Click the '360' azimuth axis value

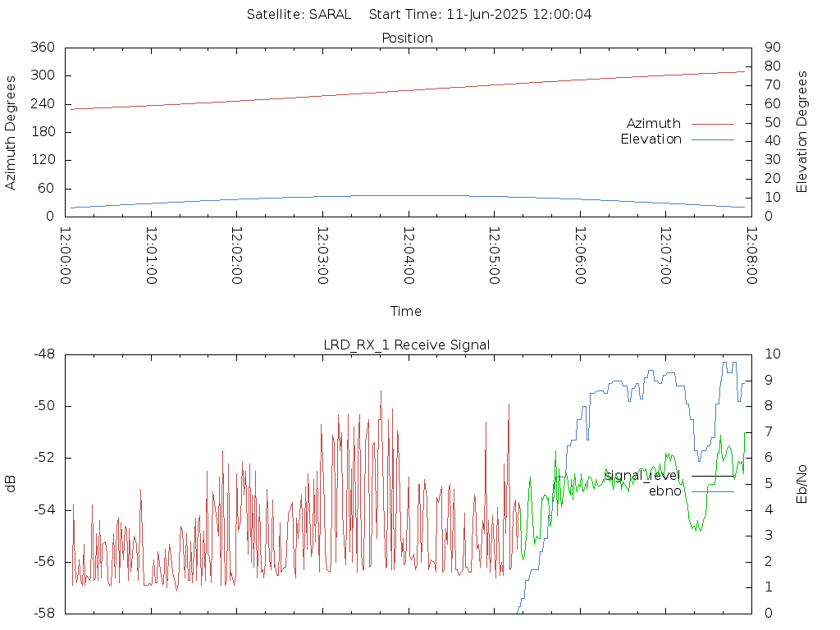point(43,47)
